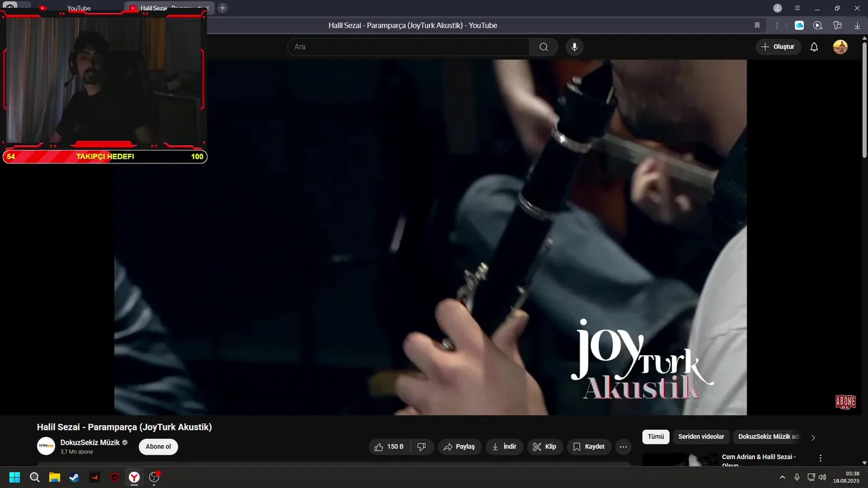Open the browser extensions panel icon
This screenshot has width=868, height=488.
[x=837, y=25]
